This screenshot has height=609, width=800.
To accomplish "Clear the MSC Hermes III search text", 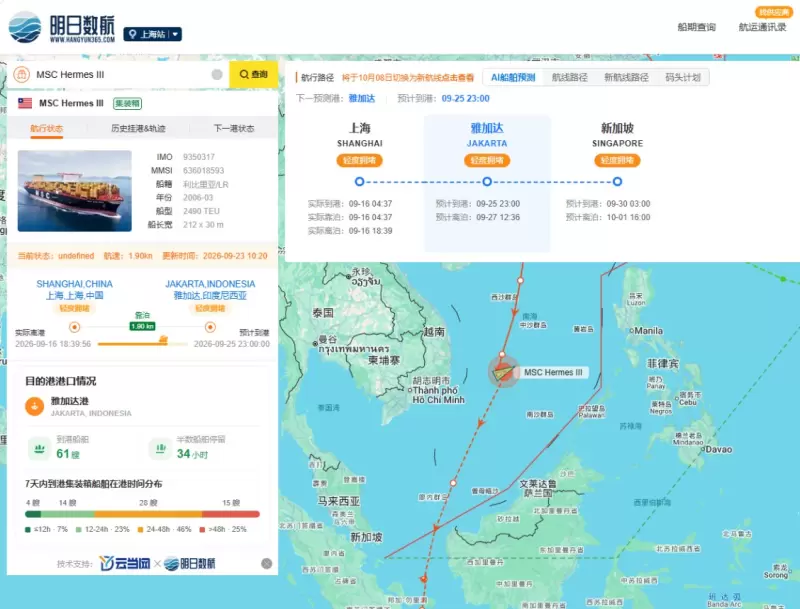I will tap(217, 74).
